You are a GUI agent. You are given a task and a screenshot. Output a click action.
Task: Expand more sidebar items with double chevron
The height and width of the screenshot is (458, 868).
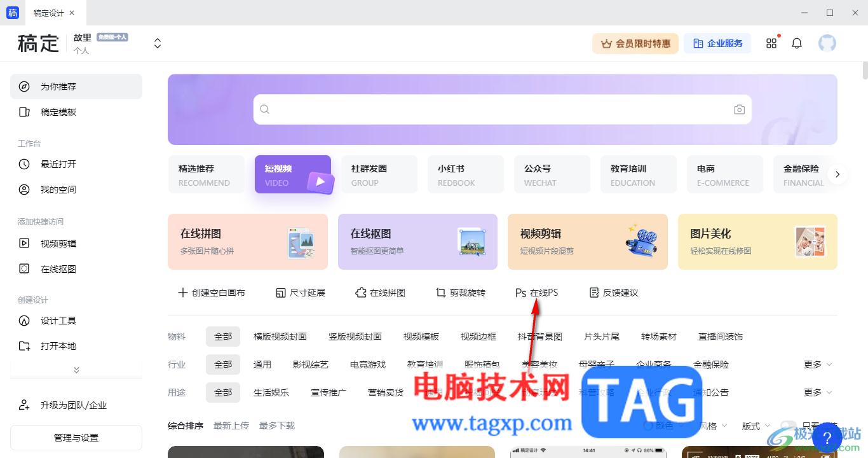point(76,370)
